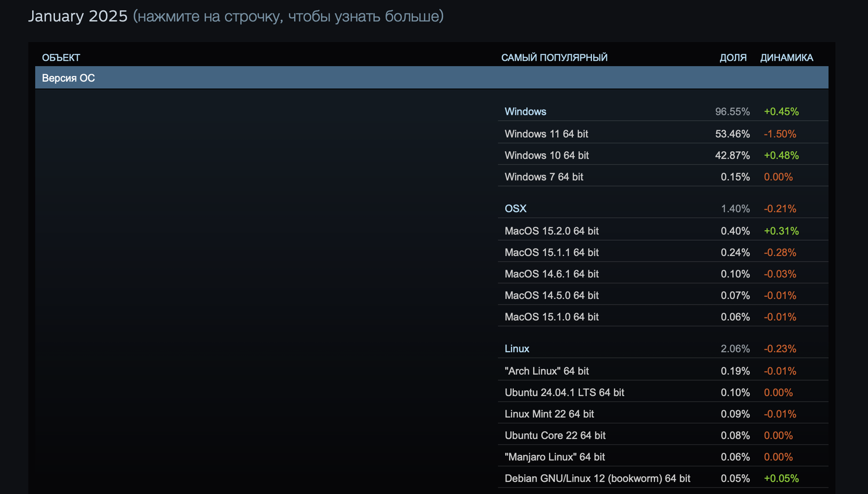This screenshot has height=494, width=868.
Task: Click the ДОЛЯ column header
Action: pyautogui.click(x=733, y=58)
